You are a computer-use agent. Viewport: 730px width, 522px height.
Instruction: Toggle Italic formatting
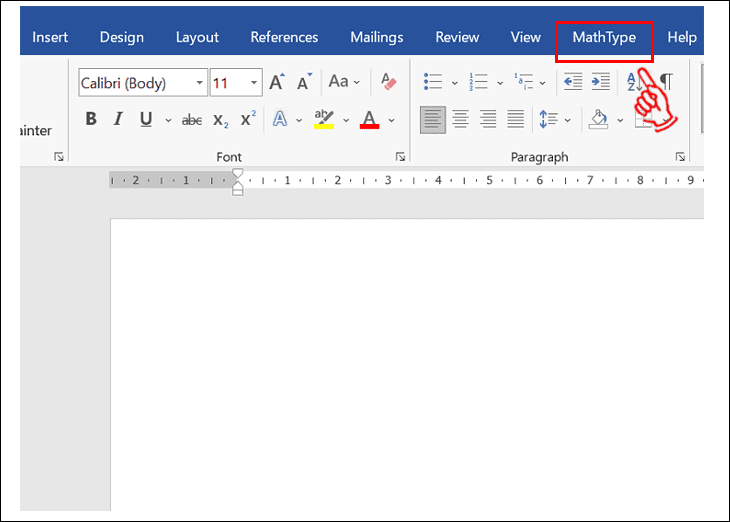pos(118,119)
